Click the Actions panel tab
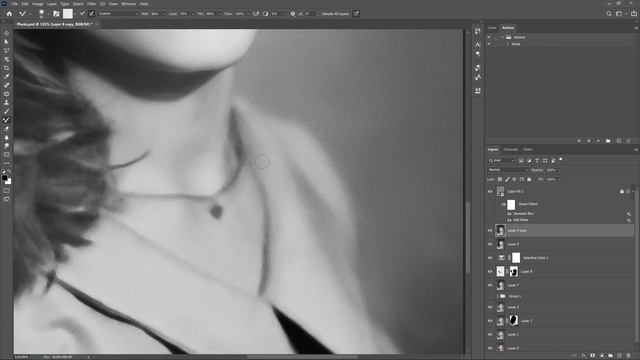Viewport: 640px width, 360px height. (x=508, y=28)
